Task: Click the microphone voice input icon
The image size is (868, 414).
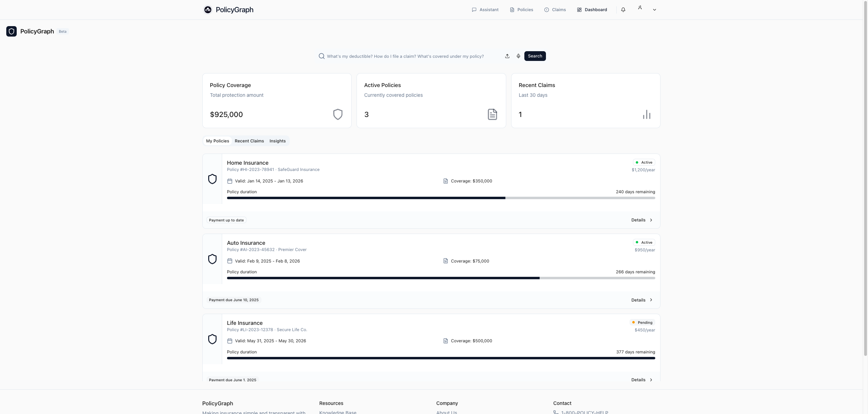Action: pos(518,56)
